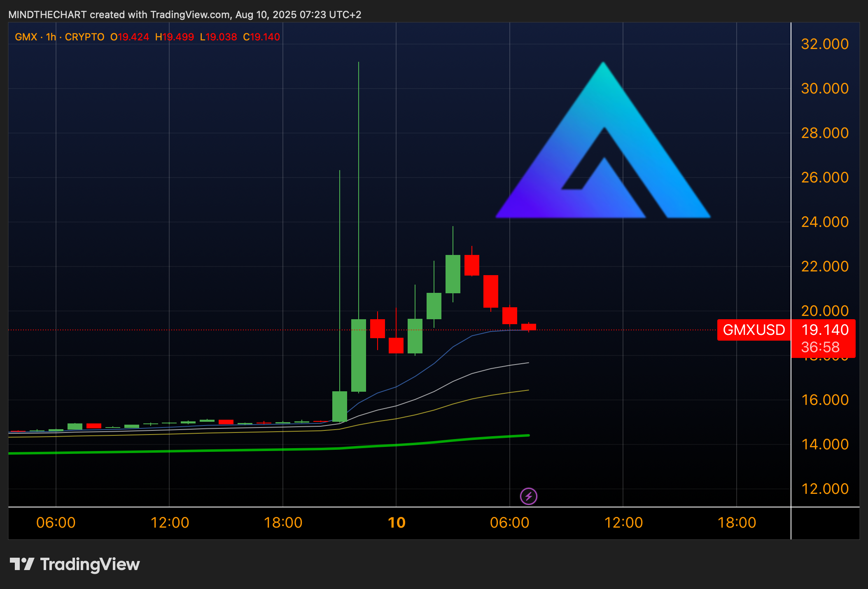Click the green candle peaking near 23.8

click(x=453, y=274)
